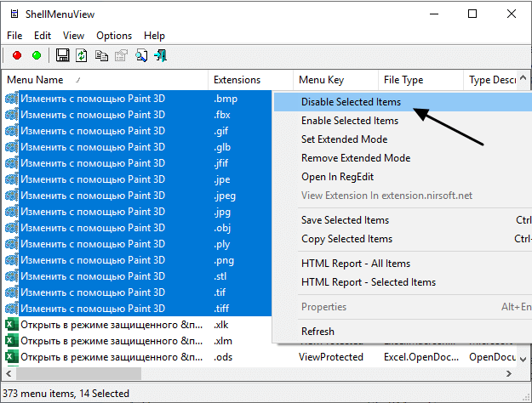Click the Paint 3D icon in the .gif row

(12, 131)
